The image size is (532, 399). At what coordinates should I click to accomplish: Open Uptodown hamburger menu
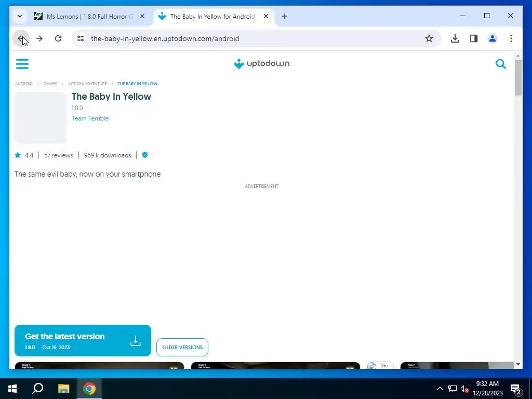(22, 64)
